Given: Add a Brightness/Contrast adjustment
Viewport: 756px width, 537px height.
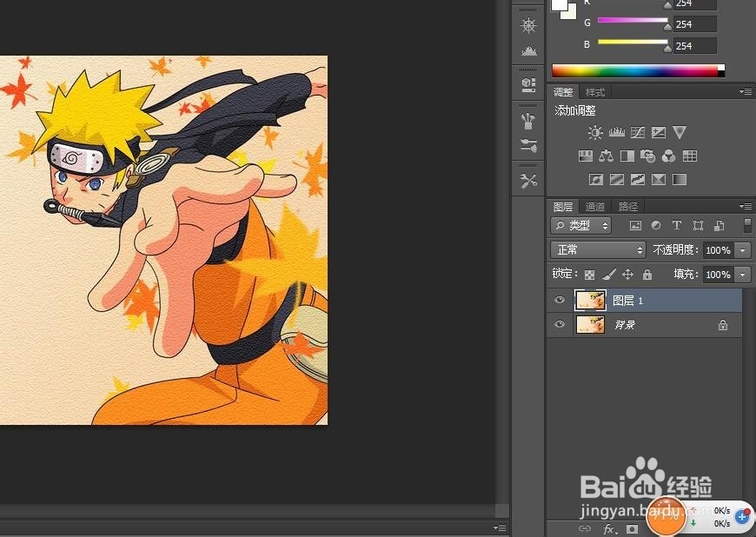Looking at the screenshot, I should point(595,132).
